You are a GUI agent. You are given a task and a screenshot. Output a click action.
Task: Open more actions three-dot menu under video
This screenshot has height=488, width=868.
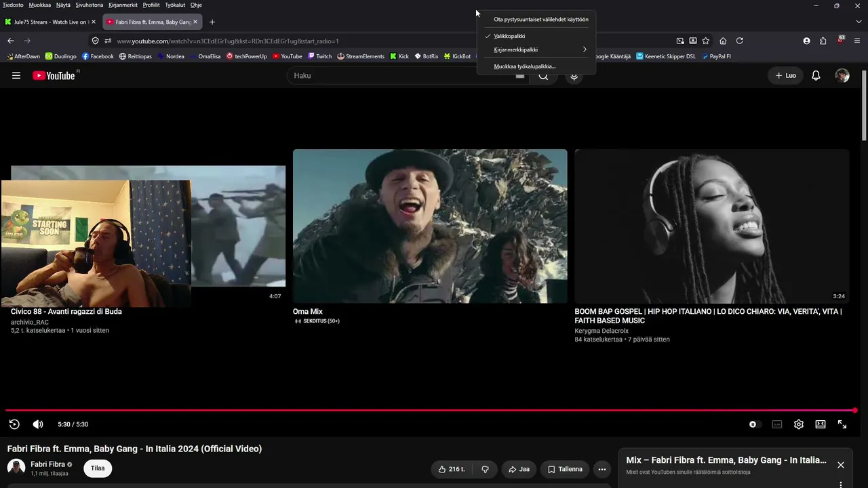pos(602,469)
